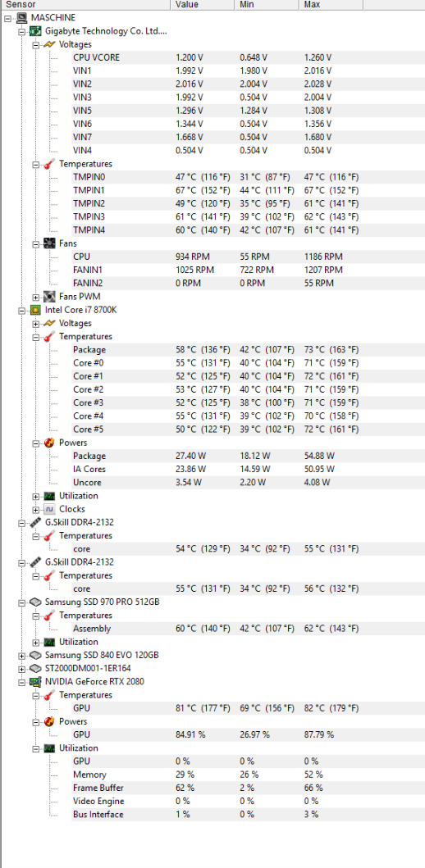The width and height of the screenshot is (425, 868).
Task: Click the first G.Skill DDR4-2132 memory icon
Action: [35, 522]
